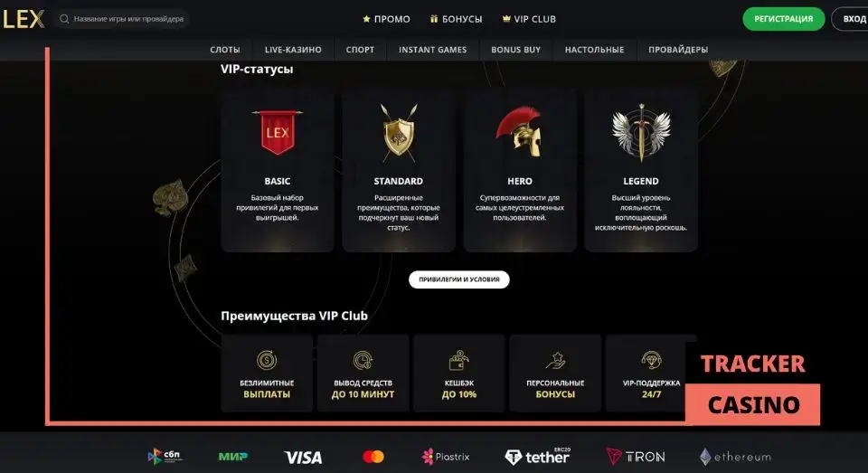Focus the game or provider search field
The width and height of the screenshot is (868, 473).
click(122, 19)
